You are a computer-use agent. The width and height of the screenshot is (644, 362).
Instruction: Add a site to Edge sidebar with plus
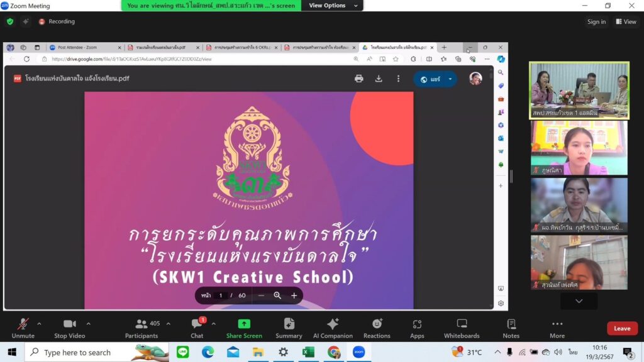(501, 186)
